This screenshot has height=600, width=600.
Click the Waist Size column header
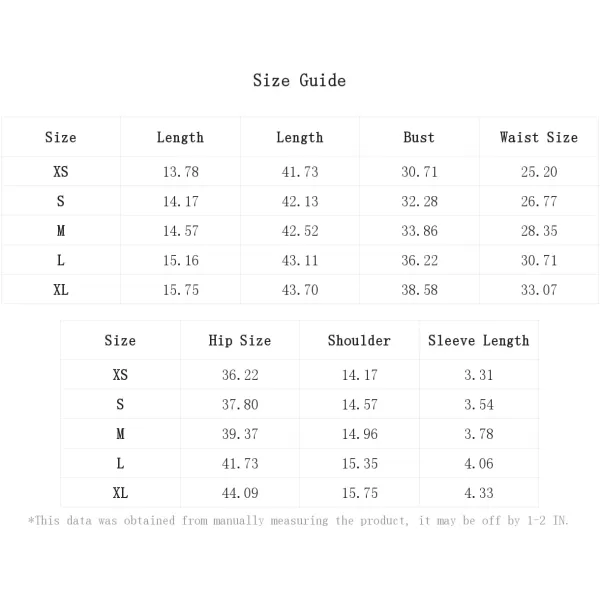[x=539, y=137]
